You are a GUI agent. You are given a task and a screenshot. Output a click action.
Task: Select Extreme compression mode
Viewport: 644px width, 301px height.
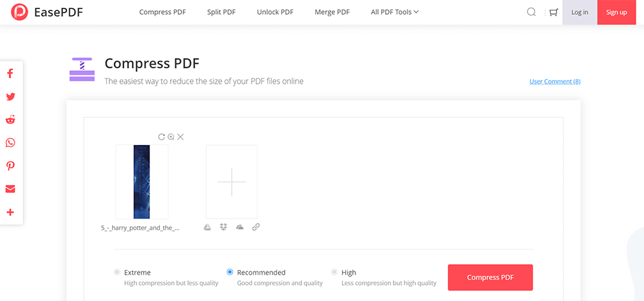117,272
